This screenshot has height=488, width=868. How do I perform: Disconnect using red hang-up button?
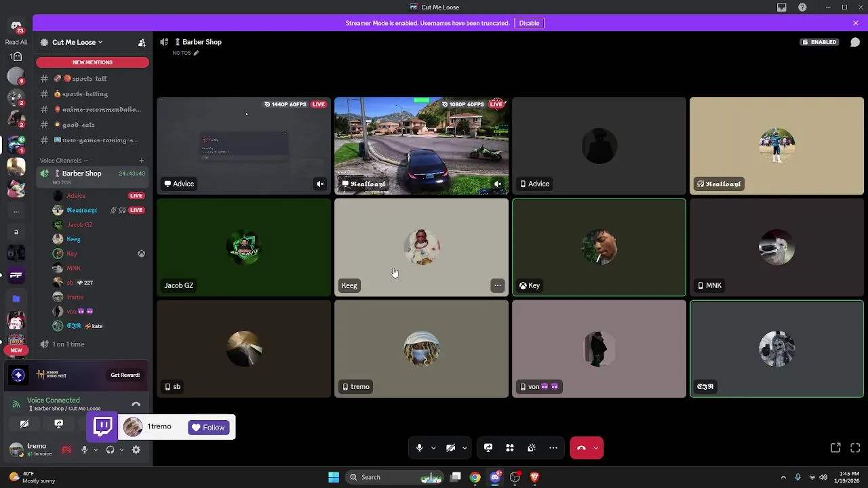[581, 448]
